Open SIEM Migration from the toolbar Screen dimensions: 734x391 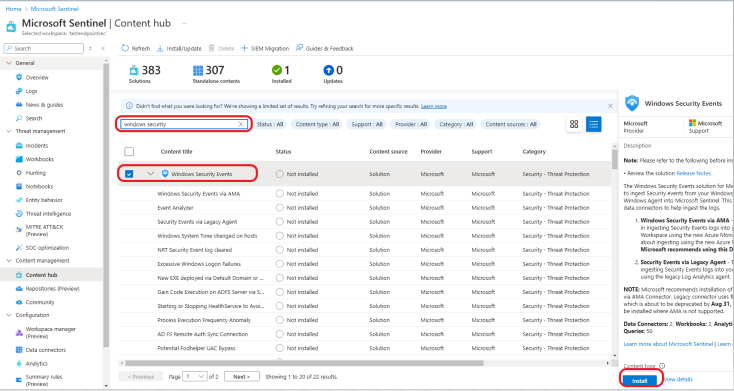click(x=264, y=48)
